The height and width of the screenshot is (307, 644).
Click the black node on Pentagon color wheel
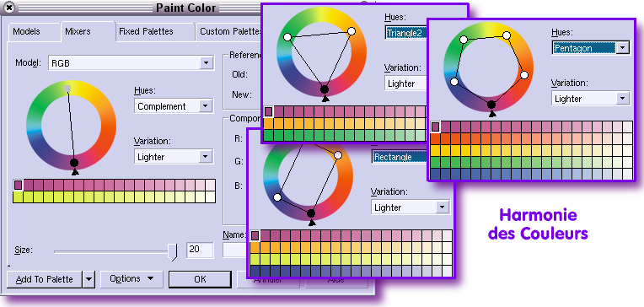[491, 105]
